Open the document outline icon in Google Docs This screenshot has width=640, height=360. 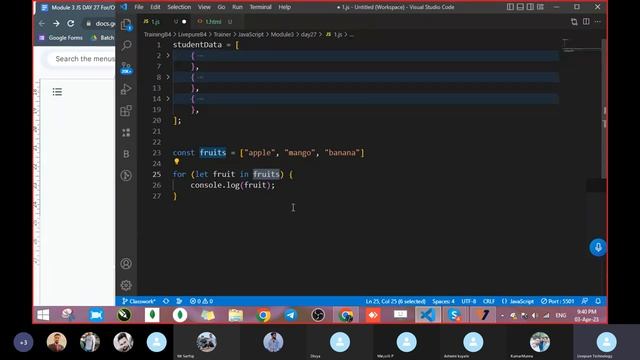pyautogui.click(x=57, y=92)
